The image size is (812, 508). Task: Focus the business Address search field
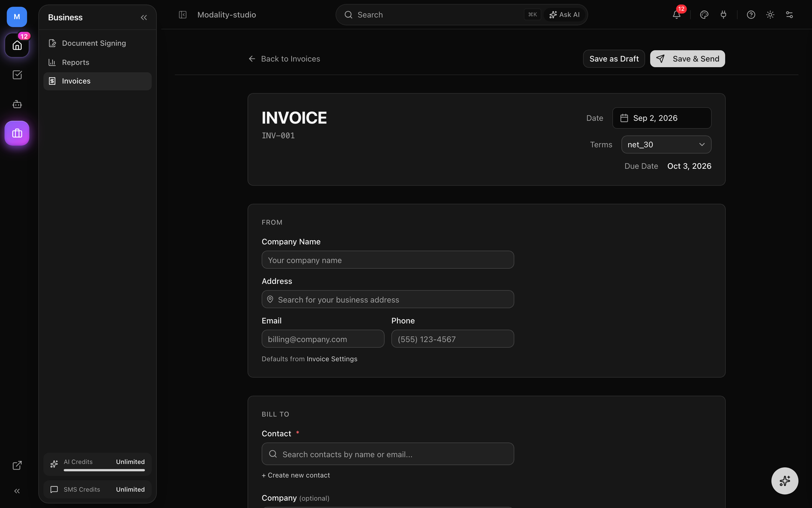pos(388,299)
